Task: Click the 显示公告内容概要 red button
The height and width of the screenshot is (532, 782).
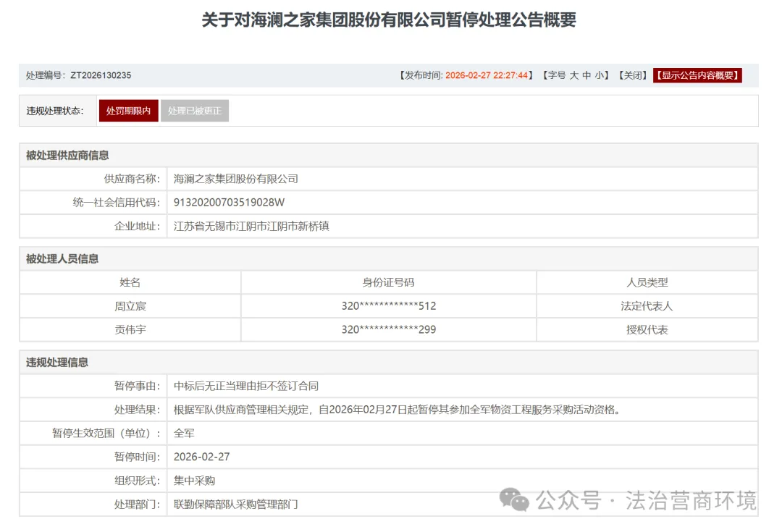Action: (x=697, y=75)
